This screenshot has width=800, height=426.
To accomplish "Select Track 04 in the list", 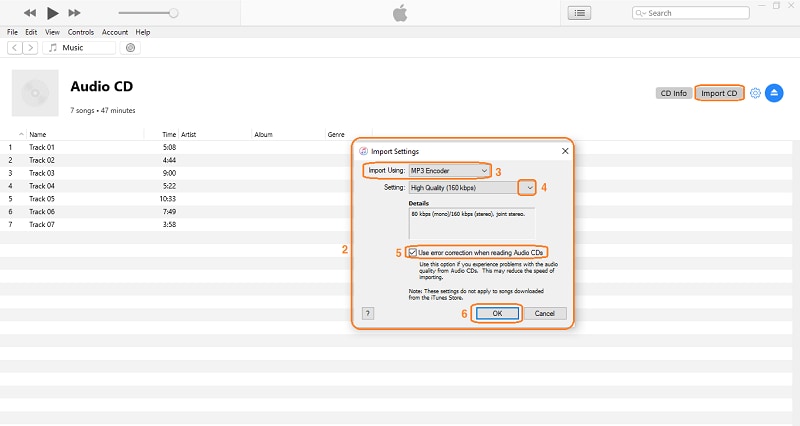I will (42, 186).
